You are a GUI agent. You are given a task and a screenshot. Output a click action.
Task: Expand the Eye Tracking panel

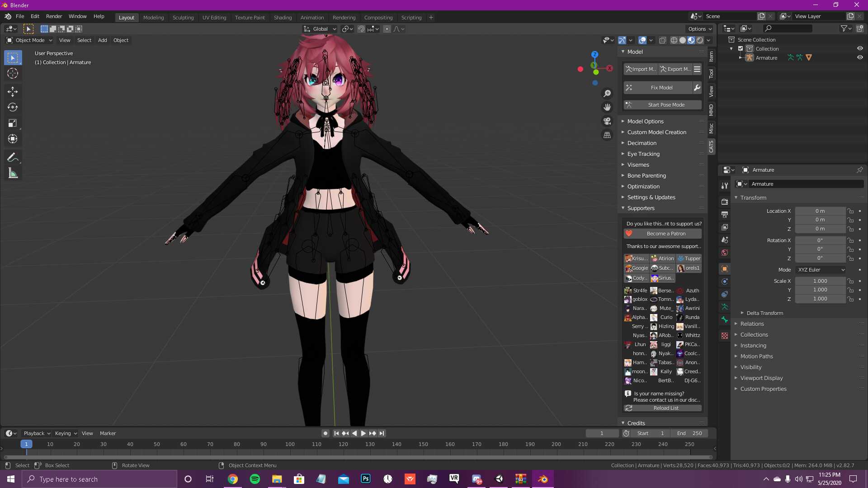(643, 154)
